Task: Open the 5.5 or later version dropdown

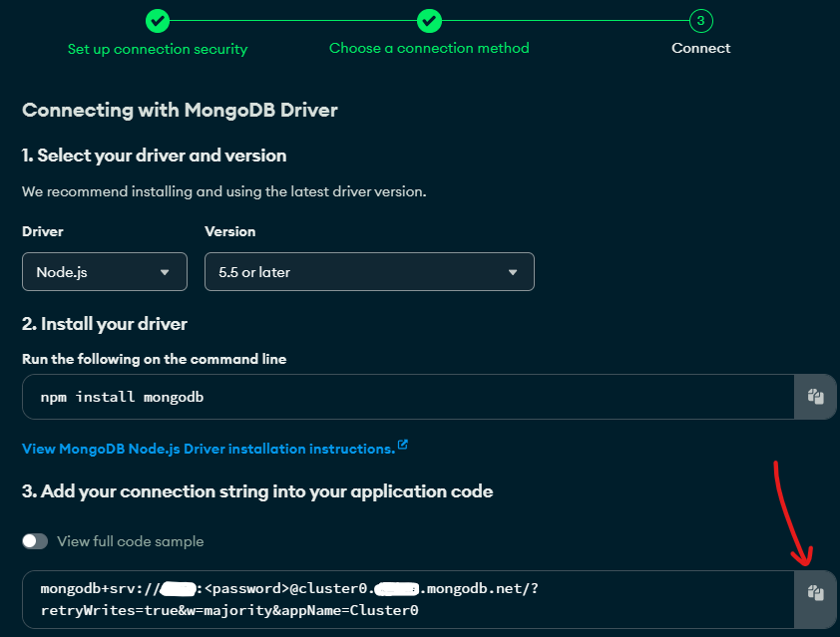Action: click(369, 272)
